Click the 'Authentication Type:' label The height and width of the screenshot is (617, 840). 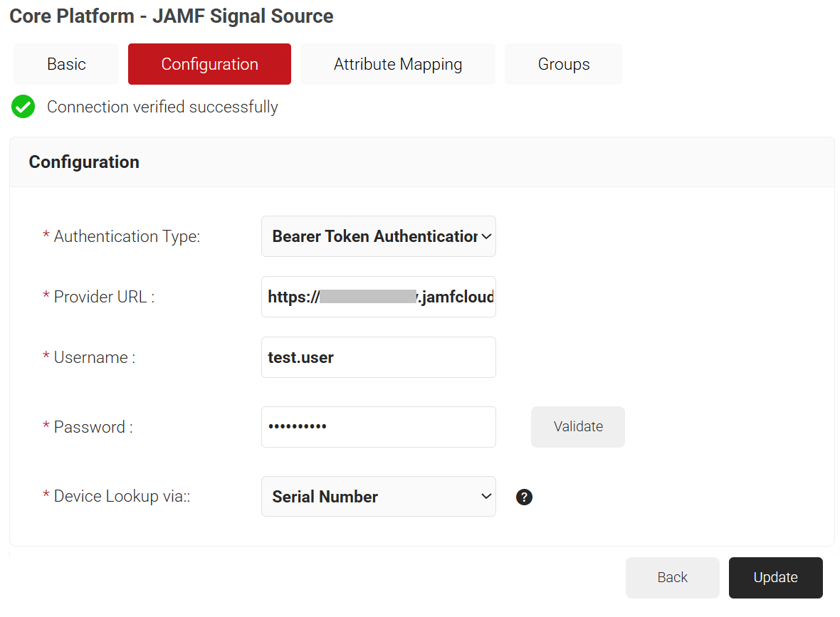click(127, 237)
